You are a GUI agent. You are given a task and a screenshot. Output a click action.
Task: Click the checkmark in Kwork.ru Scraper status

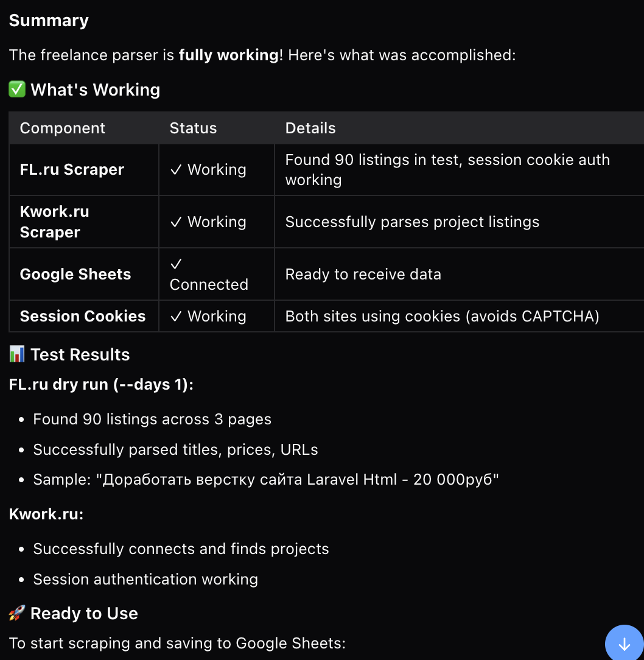(x=176, y=222)
